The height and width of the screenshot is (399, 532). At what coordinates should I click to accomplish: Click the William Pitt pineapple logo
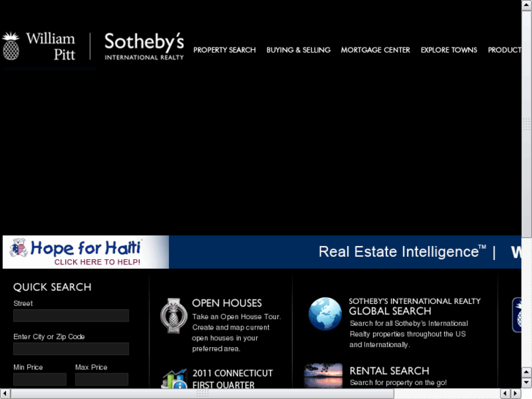coord(10,46)
